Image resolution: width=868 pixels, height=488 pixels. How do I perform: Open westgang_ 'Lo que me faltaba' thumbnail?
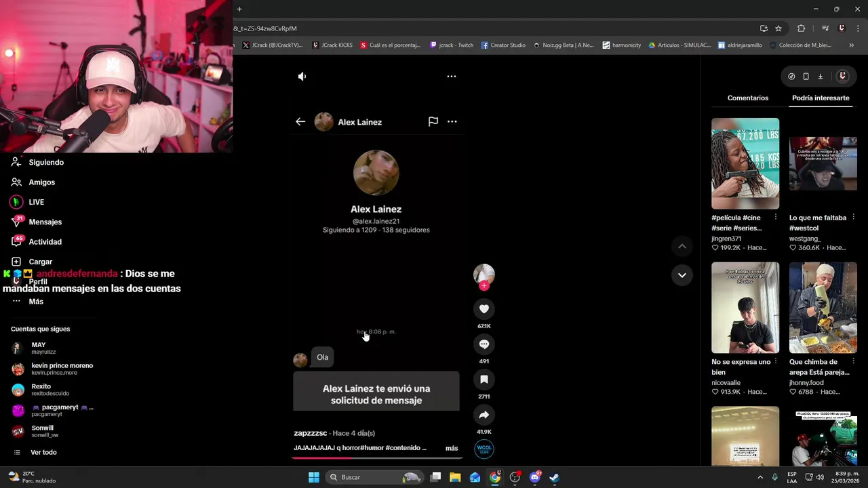823,163
